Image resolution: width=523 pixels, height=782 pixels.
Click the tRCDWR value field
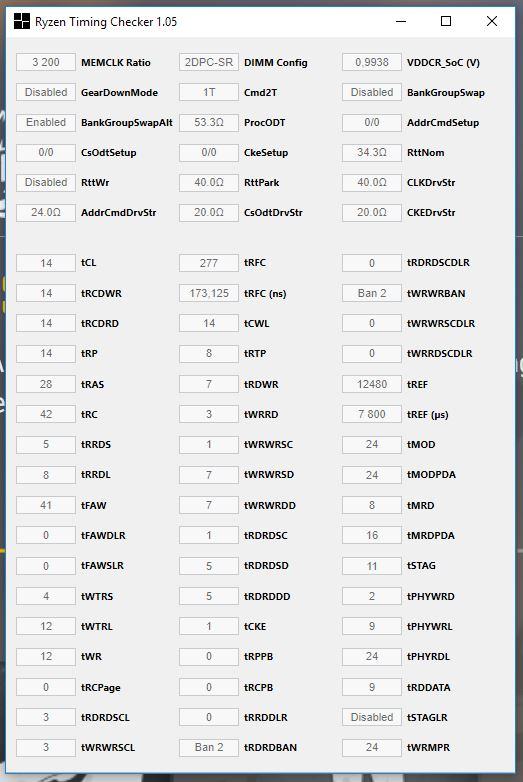point(46,293)
